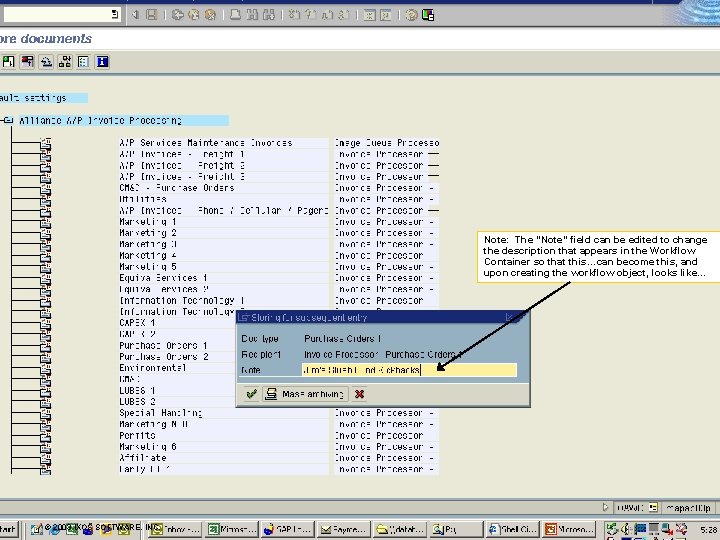Select the Special Handling document type
Image resolution: width=720 pixels, height=540 pixels.
coord(160,413)
